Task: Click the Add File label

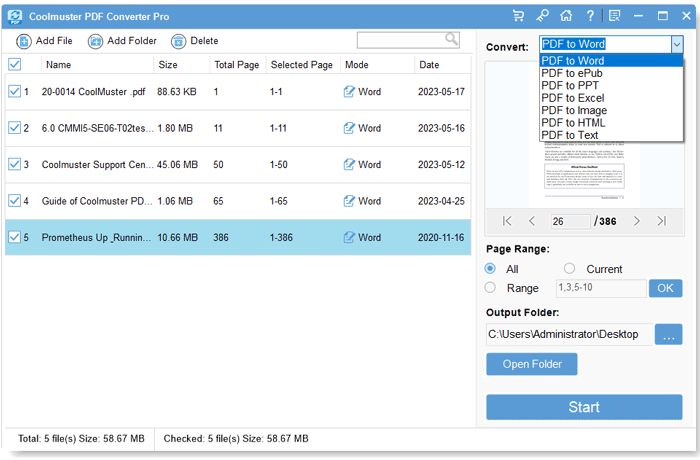Action: 54,41
